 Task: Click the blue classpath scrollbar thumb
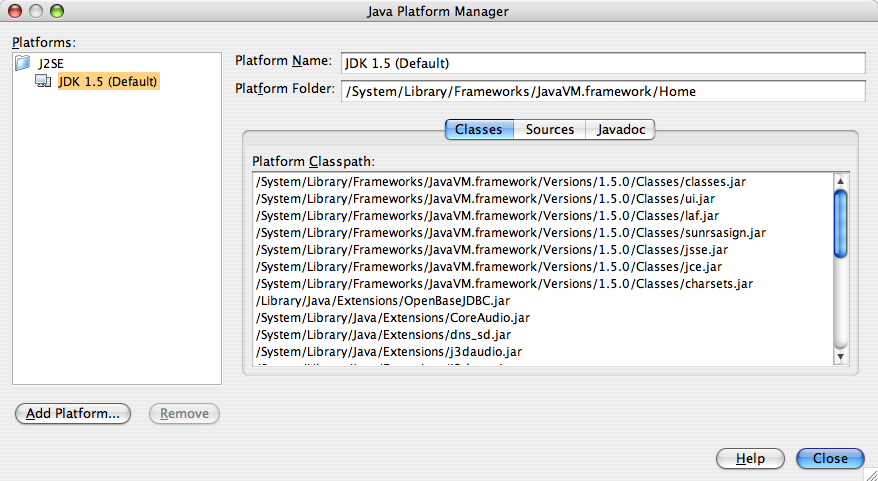pyautogui.click(x=840, y=224)
